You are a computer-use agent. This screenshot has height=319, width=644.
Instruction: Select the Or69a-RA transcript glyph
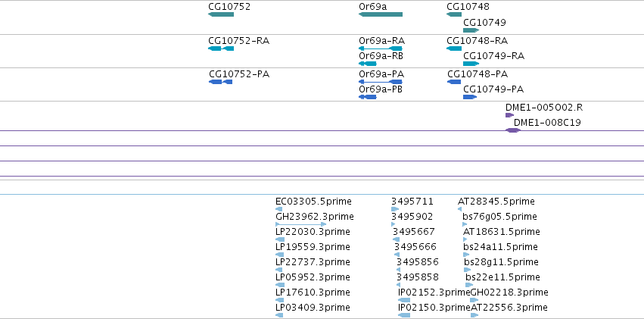tap(381, 48)
